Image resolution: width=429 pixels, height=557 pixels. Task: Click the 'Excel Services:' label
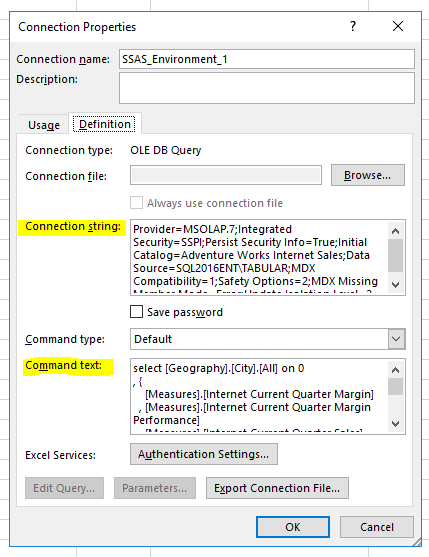click(60, 455)
